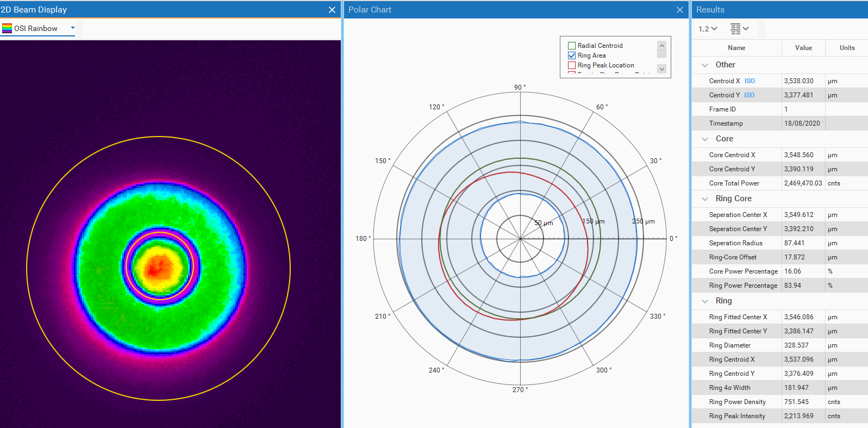Collapse the Ring results group chevron
Image resolution: width=868 pixels, height=428 pixels.
(705, 301)
